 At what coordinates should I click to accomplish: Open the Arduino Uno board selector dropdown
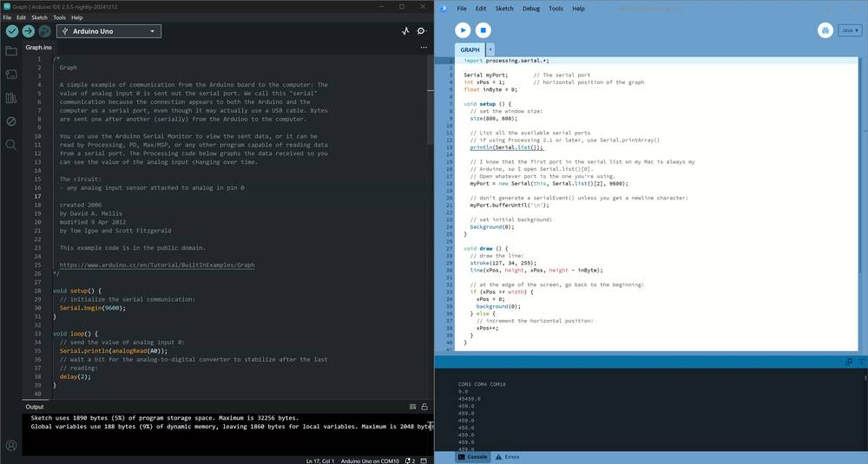pos(109,31)
